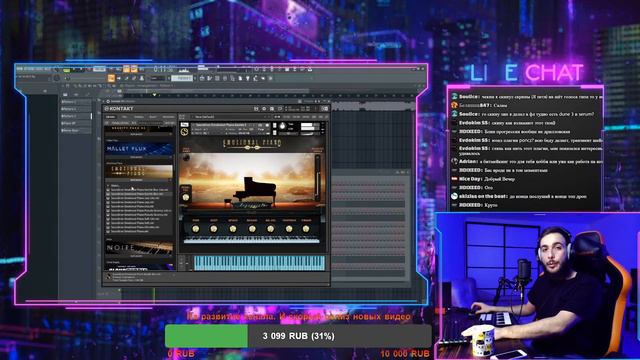640x360 pixels.
Task: Select the Expert tab in Kontakt
Action: click(153, 117)
